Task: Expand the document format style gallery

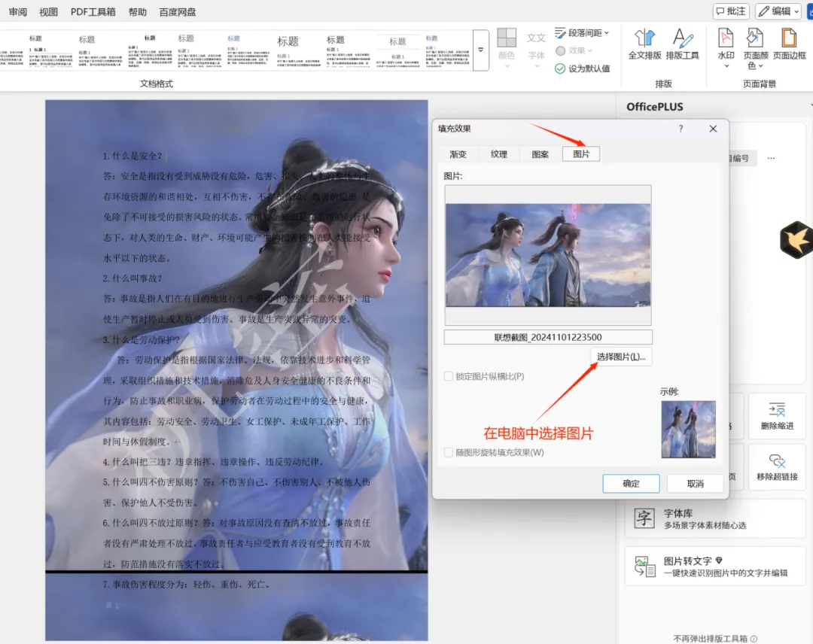Action: (480, 50)
